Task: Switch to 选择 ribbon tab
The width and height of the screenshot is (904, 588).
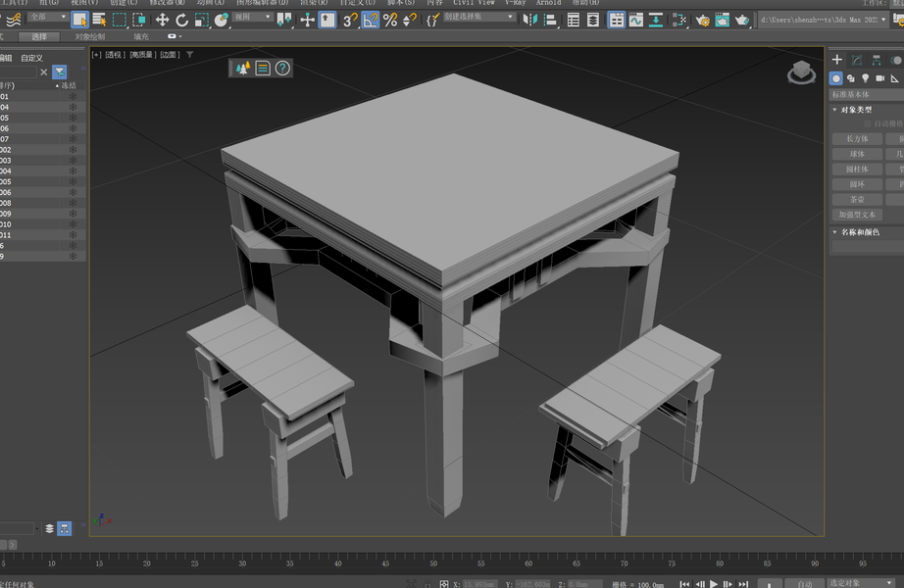Action: point(38,36)
